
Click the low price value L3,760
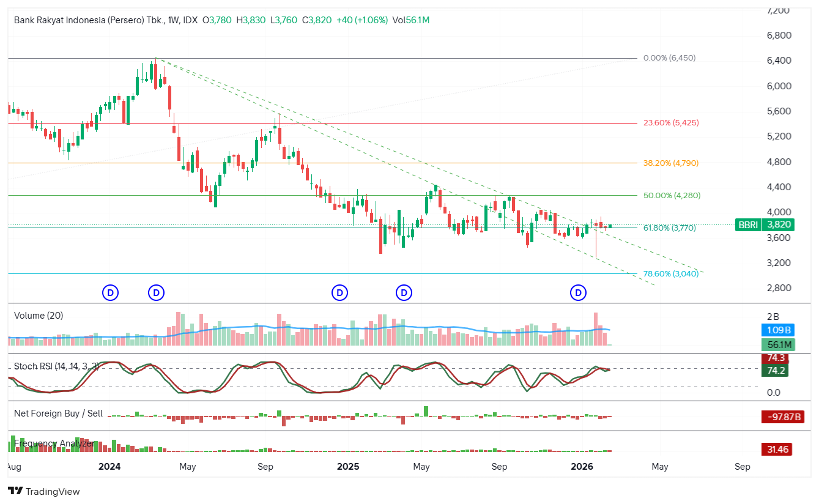(284, 20)
